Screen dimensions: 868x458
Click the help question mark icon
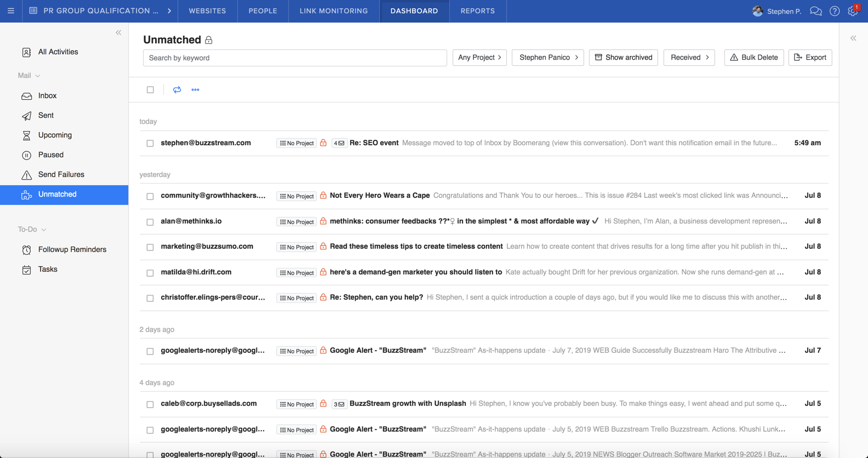[835, 11]
